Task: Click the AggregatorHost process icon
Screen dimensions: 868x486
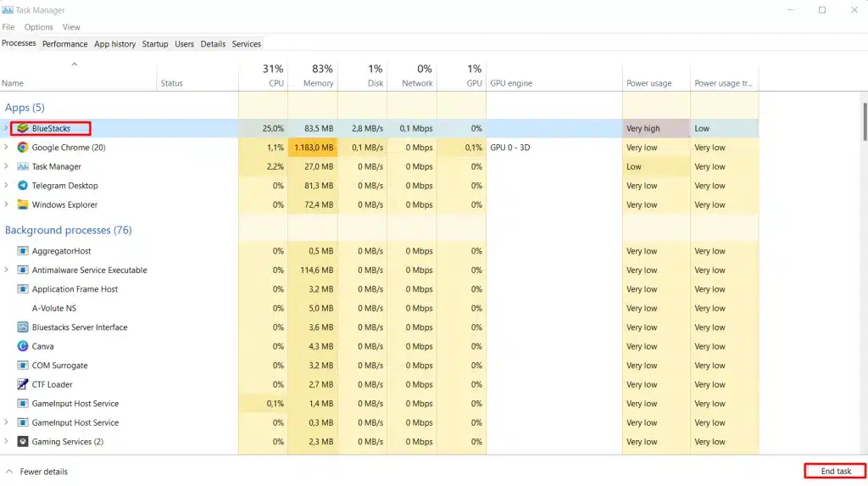Action: coord(22,251)
